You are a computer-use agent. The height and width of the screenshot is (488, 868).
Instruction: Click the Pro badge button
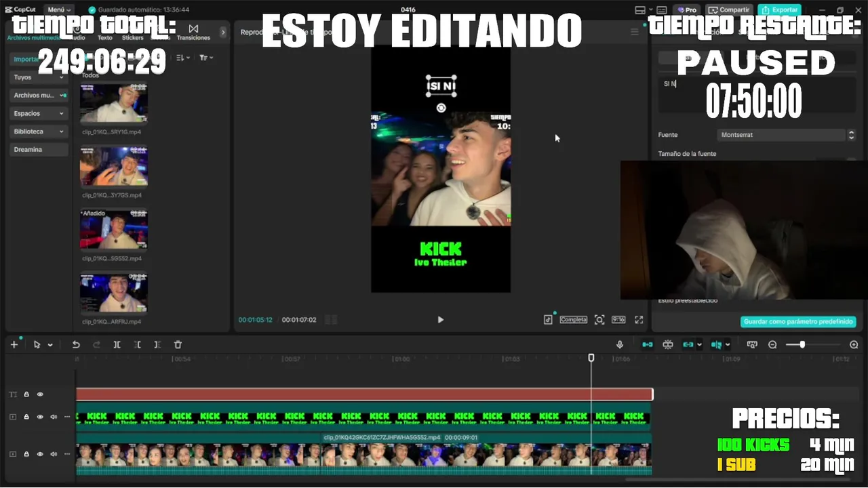[687, 9]
